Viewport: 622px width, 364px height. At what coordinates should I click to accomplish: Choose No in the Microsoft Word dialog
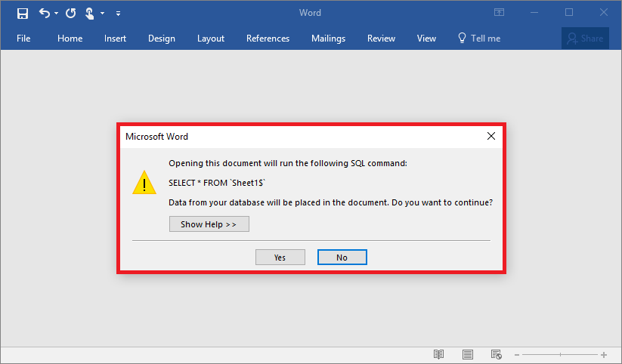342,258
